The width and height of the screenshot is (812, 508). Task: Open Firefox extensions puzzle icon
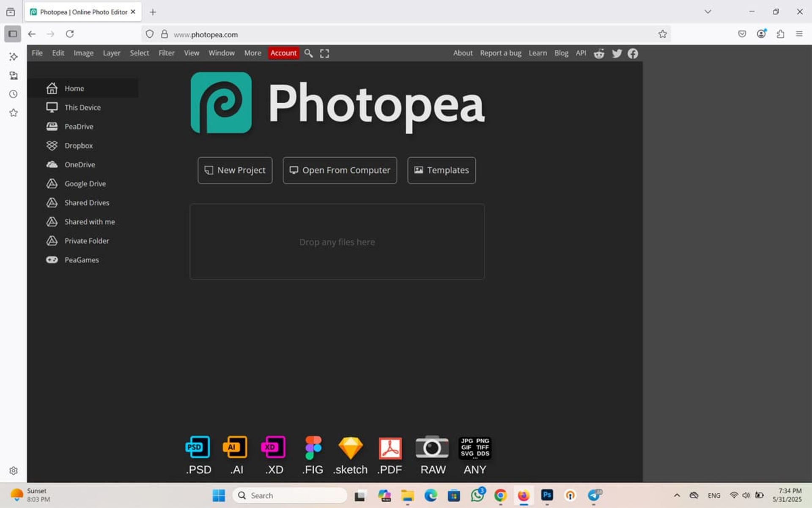780,34
